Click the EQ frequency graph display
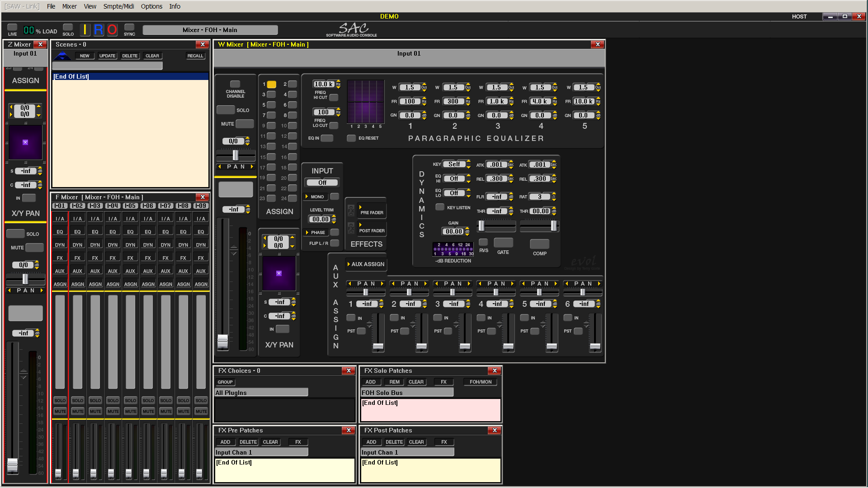 (365, 102)
